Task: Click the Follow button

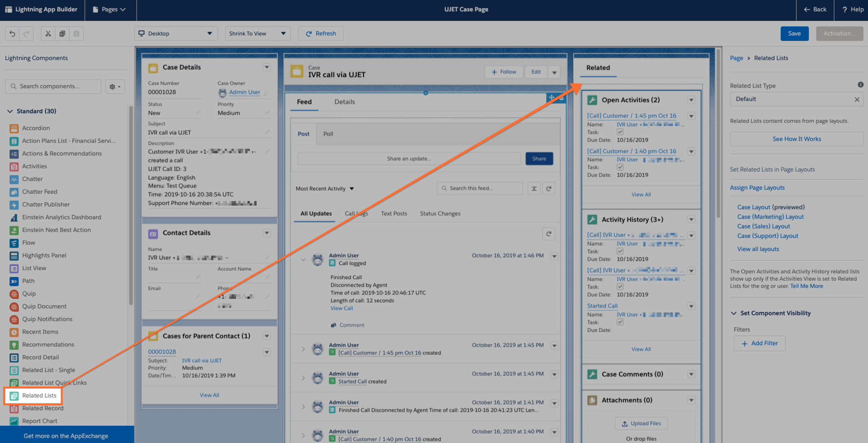Action: click(504, 72)
